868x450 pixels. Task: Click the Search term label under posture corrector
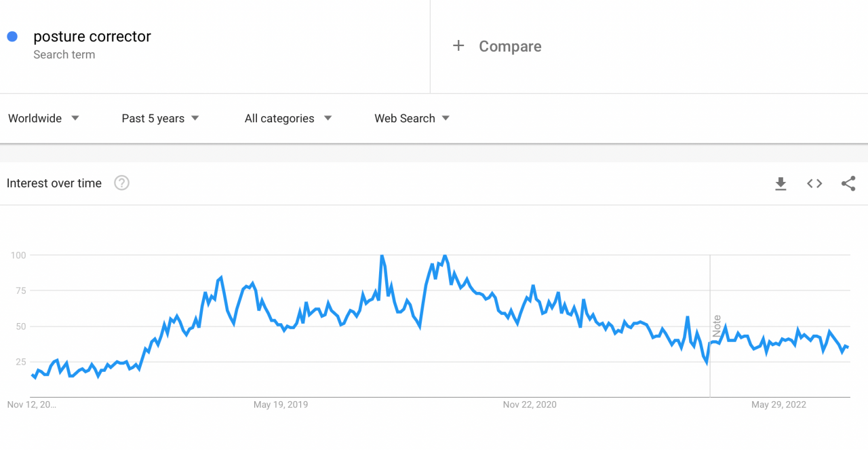coord(64,54)
